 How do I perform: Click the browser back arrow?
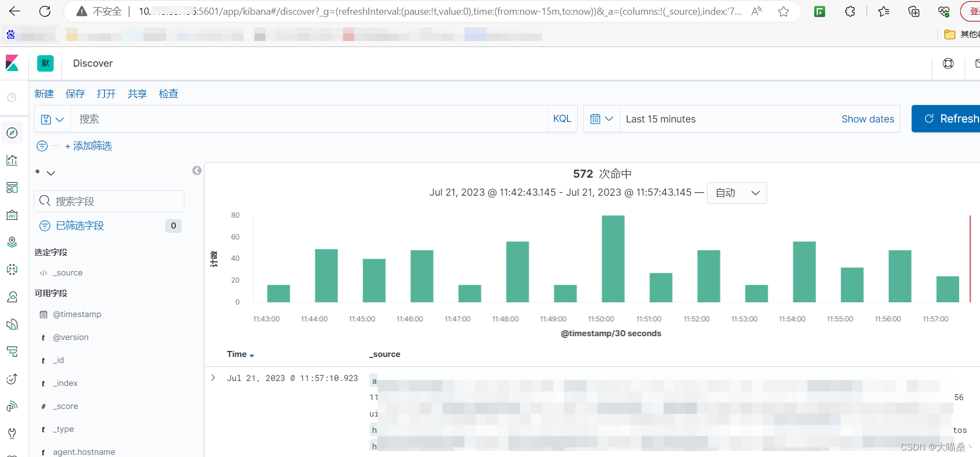click(15, 11)
